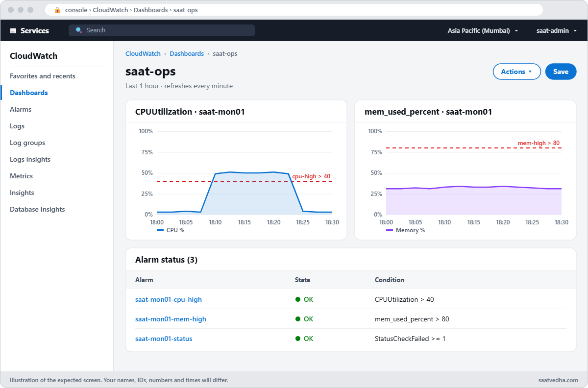Open Logs Insights in the sidebar
This screenshot has height=388, width=588.
point(30,159)
